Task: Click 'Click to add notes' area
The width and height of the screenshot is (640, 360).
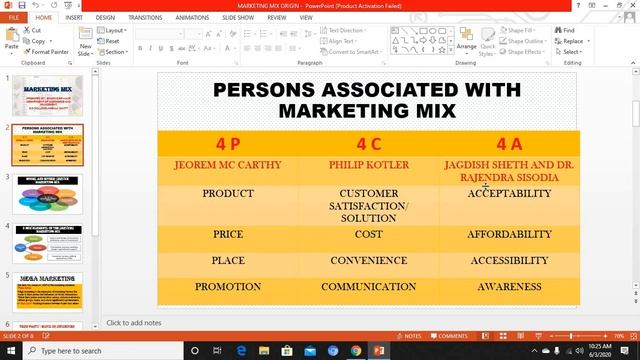Action: 134,323
